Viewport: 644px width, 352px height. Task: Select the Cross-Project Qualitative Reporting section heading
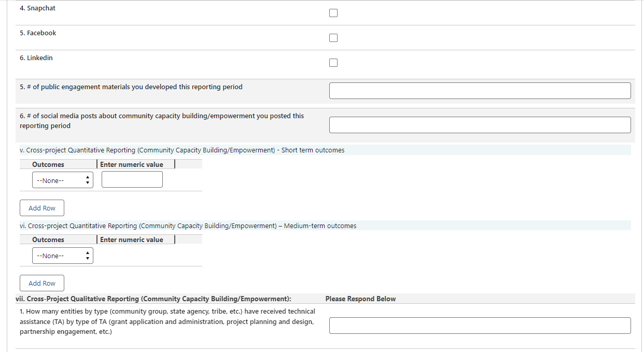pos(153,299)
